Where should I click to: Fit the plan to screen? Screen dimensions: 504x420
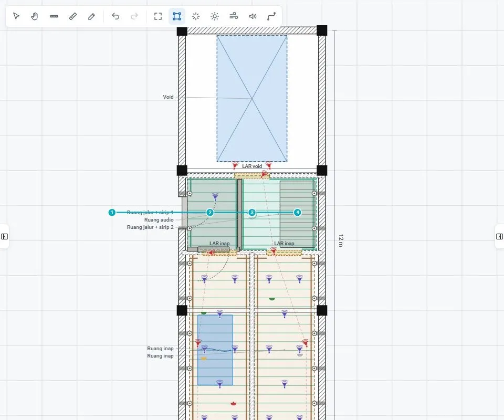tap(158, 16)
